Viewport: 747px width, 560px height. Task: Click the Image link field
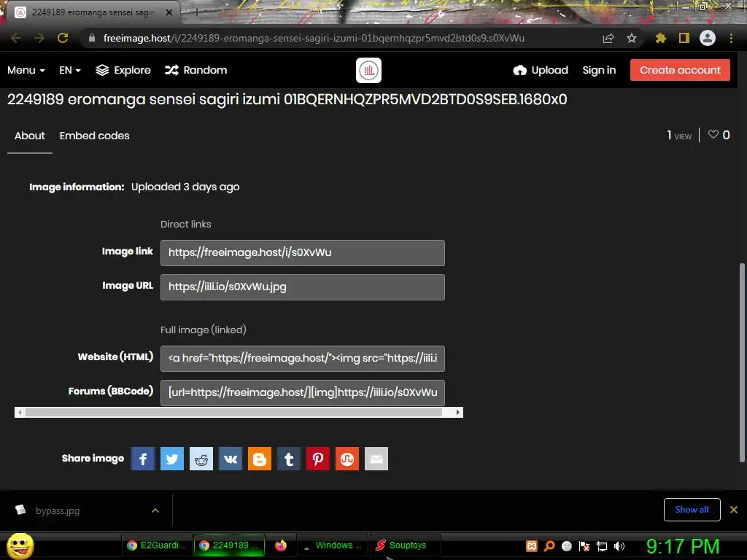[303, 253]
